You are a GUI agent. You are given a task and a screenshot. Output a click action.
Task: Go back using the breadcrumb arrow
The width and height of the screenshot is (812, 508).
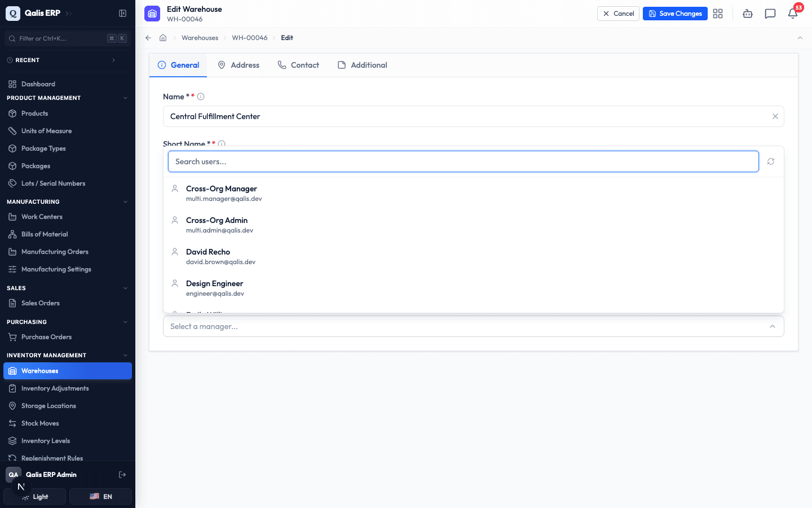148,38
